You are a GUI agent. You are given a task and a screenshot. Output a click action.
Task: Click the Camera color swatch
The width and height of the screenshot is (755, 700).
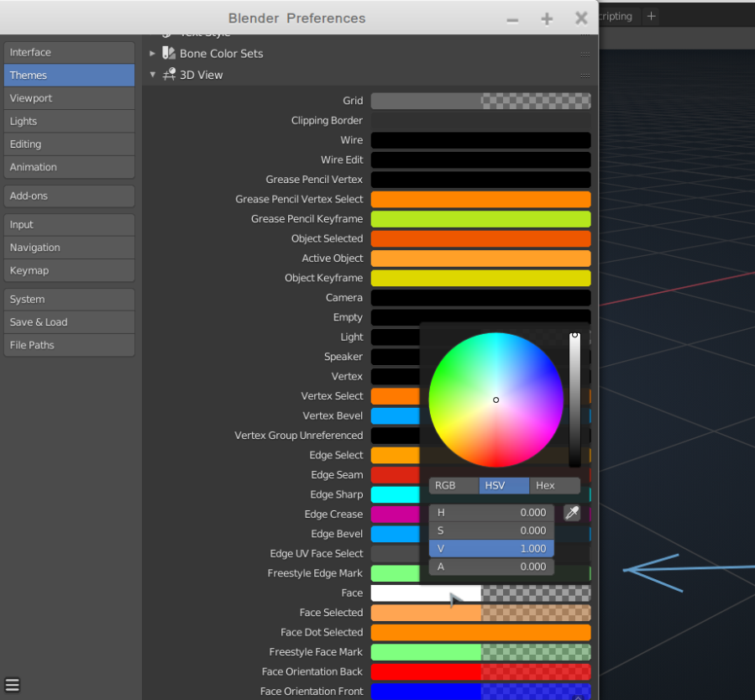[480, 298]
